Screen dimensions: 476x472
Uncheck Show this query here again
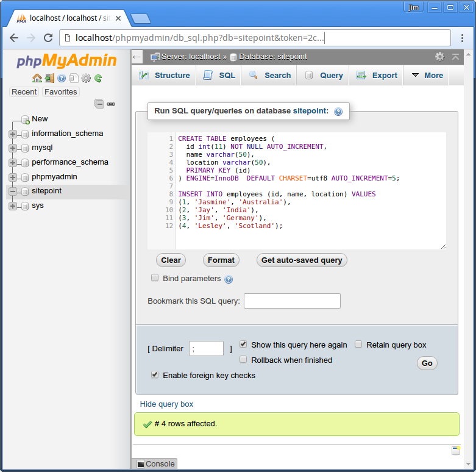click(243, 344)
